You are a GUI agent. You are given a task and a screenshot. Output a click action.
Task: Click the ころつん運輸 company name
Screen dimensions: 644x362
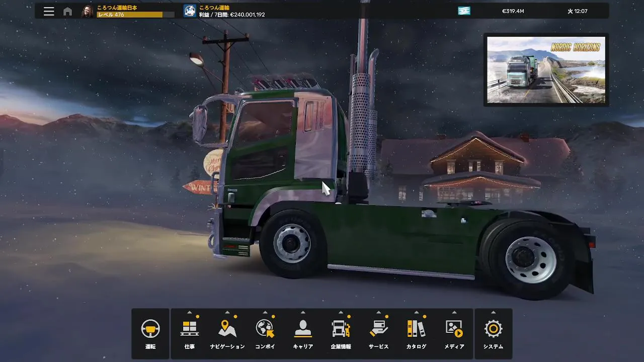[x=214, y=8]
